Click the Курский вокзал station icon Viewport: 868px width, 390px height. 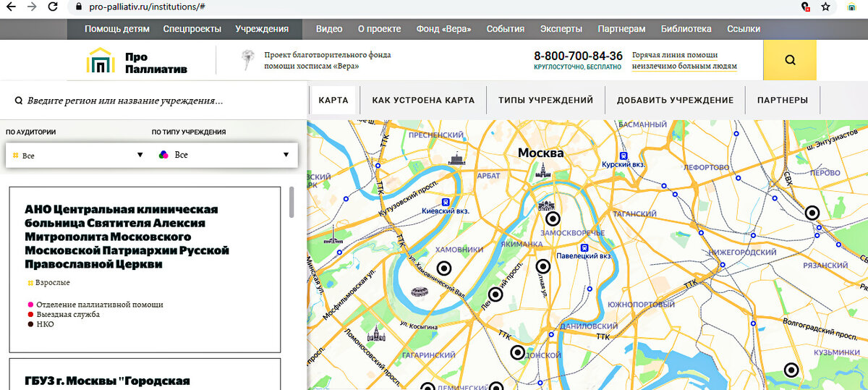click(622, 156)
